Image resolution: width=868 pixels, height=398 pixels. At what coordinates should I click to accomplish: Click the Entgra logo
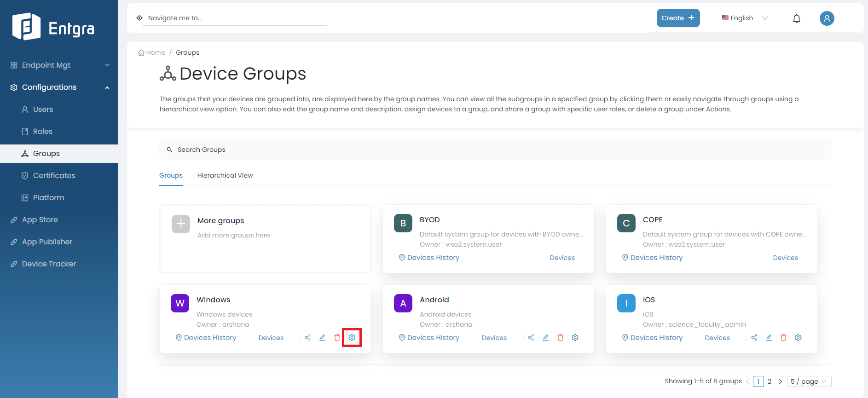53,27
